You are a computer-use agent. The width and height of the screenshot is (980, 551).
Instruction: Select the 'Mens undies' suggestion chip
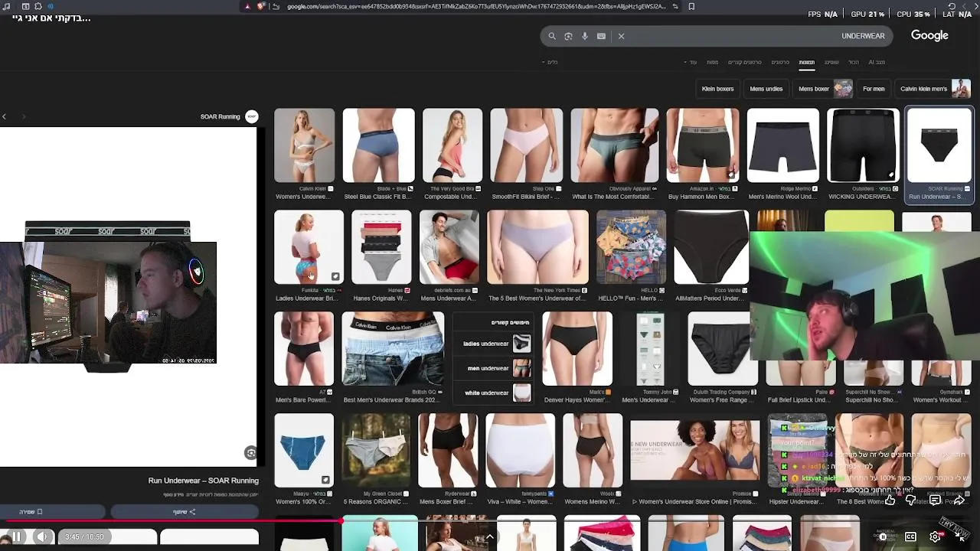[x=766, y=89]
